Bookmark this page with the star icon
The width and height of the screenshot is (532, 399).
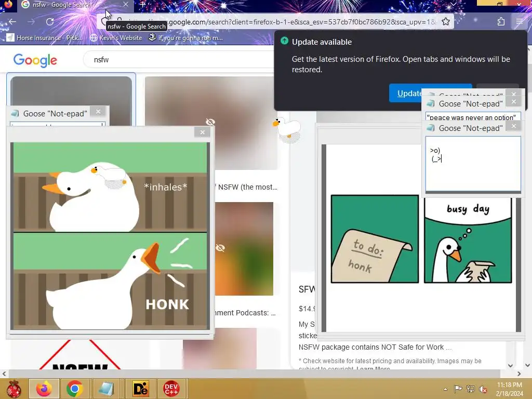point(445,22)
